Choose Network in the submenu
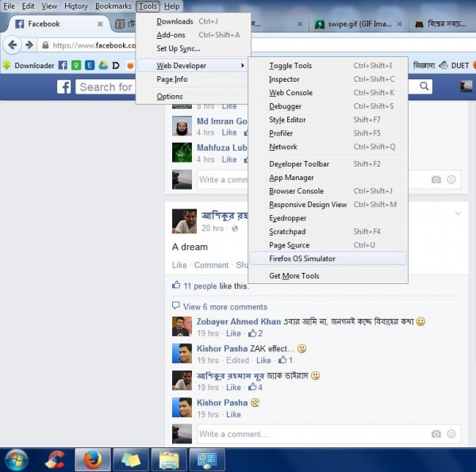The image size is (476, 472). (x=328, y=147)
